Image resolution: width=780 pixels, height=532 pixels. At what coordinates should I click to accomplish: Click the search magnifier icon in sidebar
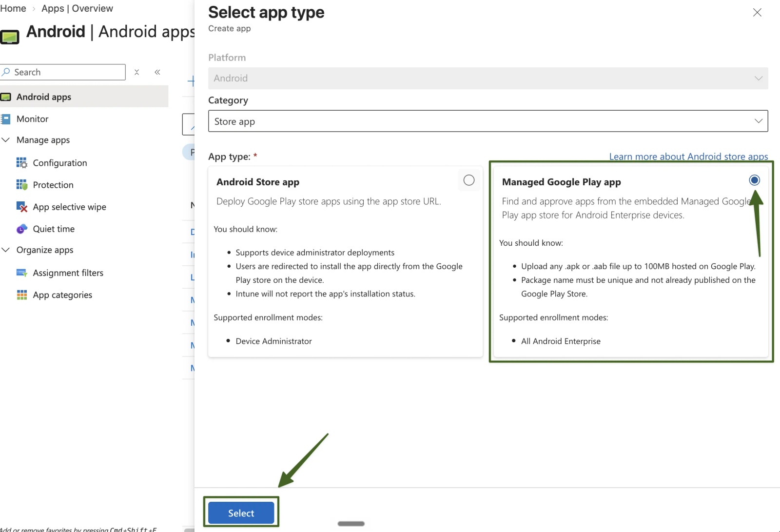[x=6, y=72]
